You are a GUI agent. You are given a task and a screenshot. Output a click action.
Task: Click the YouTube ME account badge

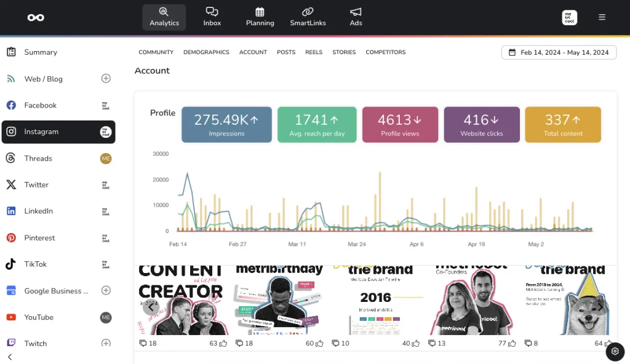(x=106, y=317)
